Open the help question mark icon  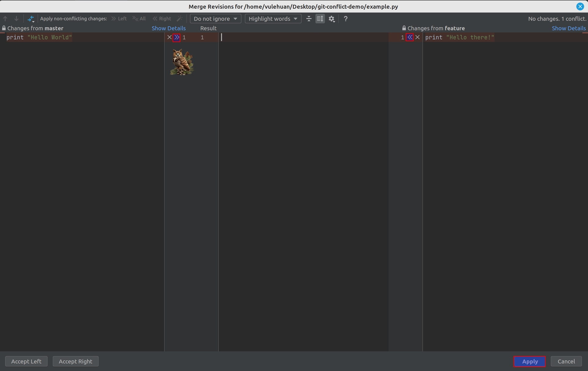tap(345, 19)
